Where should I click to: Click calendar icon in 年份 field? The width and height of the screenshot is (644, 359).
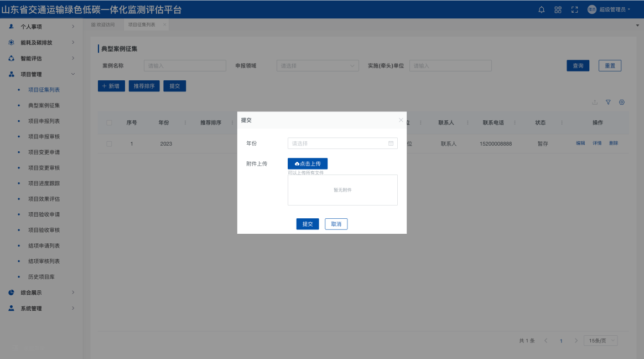[x=391, y=143]
